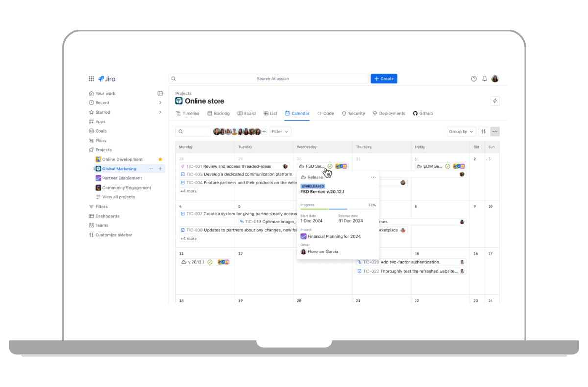Click the blue Create button
588x387 pixels.
pyautogui.click(x=384, y=79)
